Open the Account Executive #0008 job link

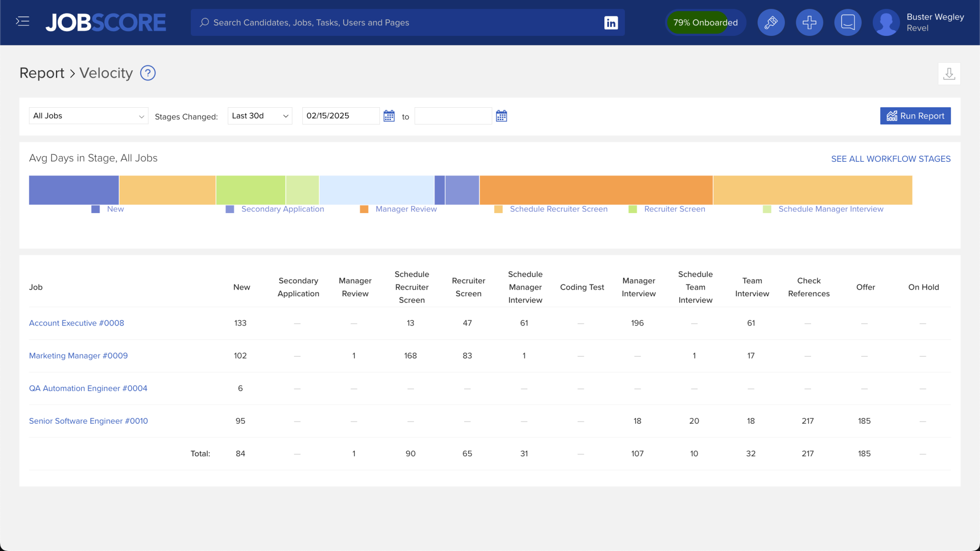(x=77, y=323)
